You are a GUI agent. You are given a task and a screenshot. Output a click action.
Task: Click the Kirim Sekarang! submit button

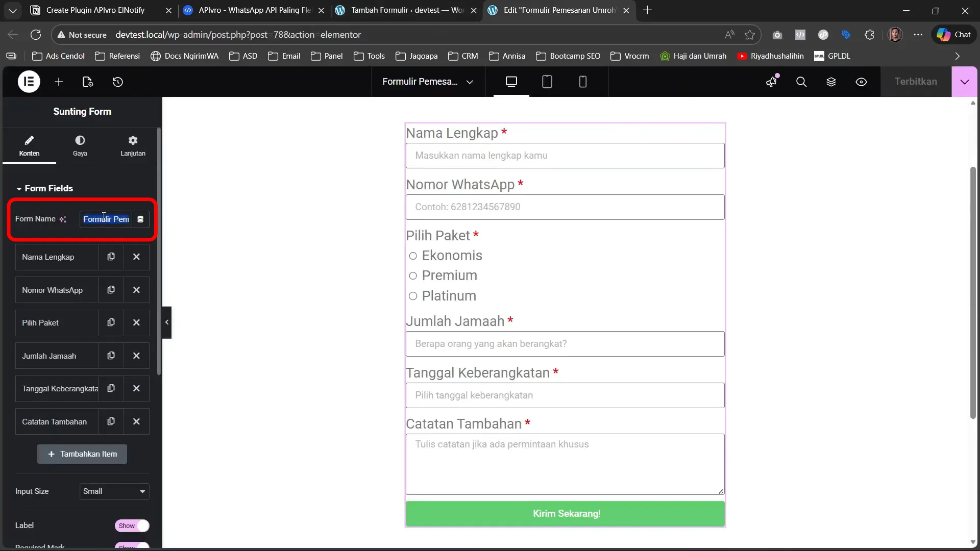[x=565, y=514]
